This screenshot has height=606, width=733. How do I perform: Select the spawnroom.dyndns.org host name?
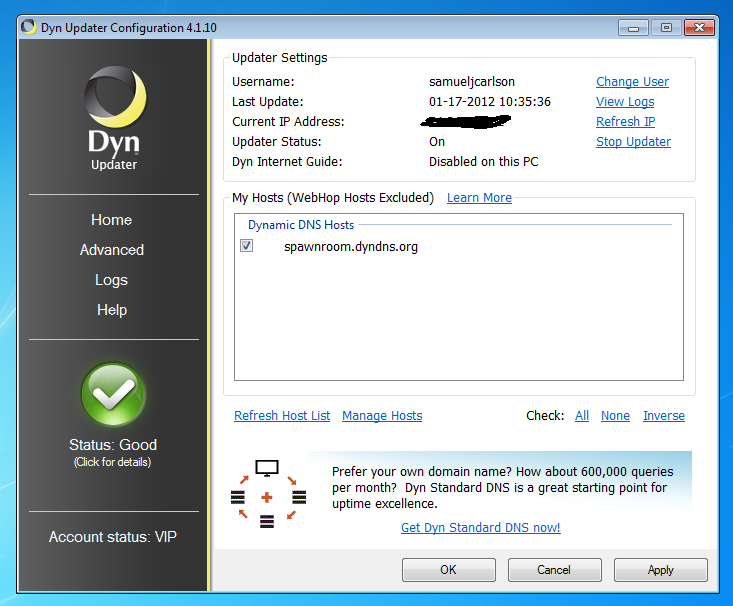351,246
